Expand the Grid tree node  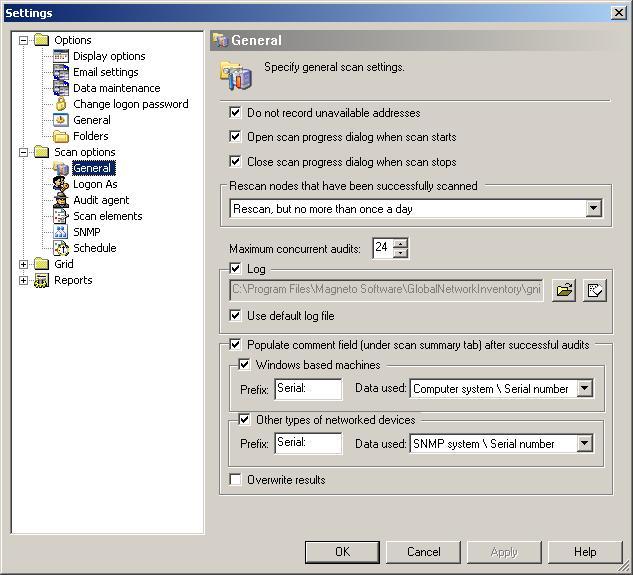(23, 264)
